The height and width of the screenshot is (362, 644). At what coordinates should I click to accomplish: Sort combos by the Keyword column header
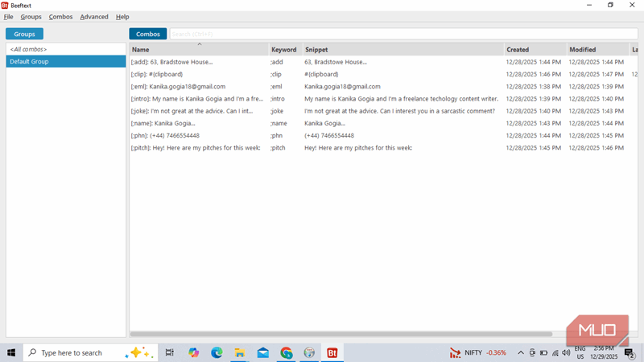coord(284,50)
